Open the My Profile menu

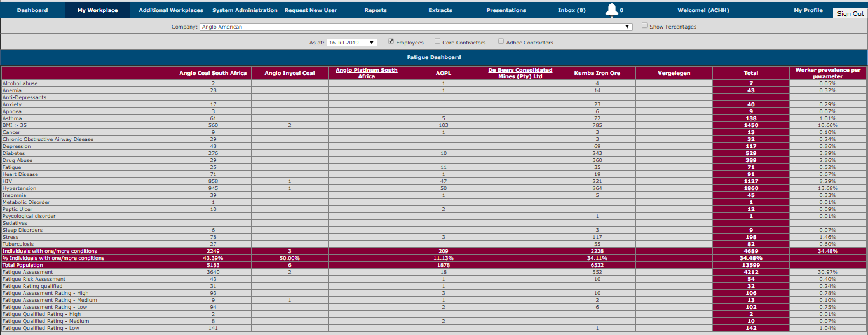tap(808, 10)
